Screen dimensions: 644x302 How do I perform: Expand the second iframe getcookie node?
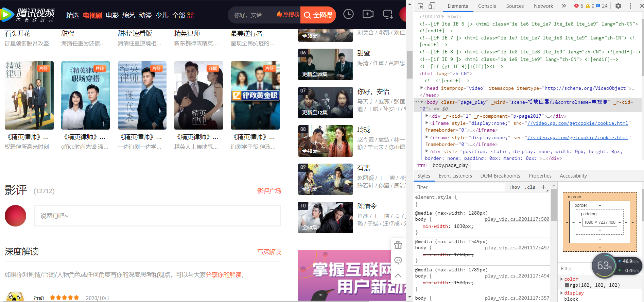pos(427,137)
